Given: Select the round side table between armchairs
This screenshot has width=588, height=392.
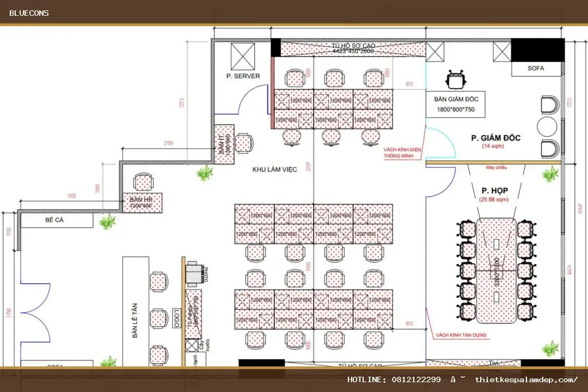Looking at the screenshot, I should (547, 126).
